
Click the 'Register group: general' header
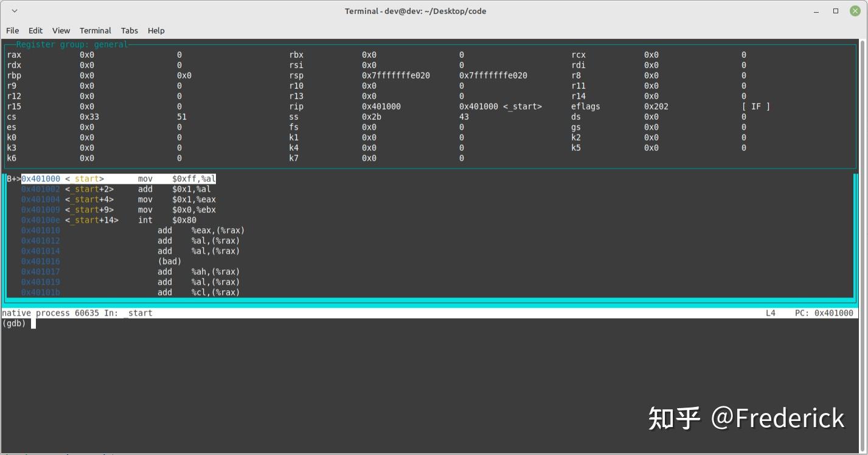72,44
